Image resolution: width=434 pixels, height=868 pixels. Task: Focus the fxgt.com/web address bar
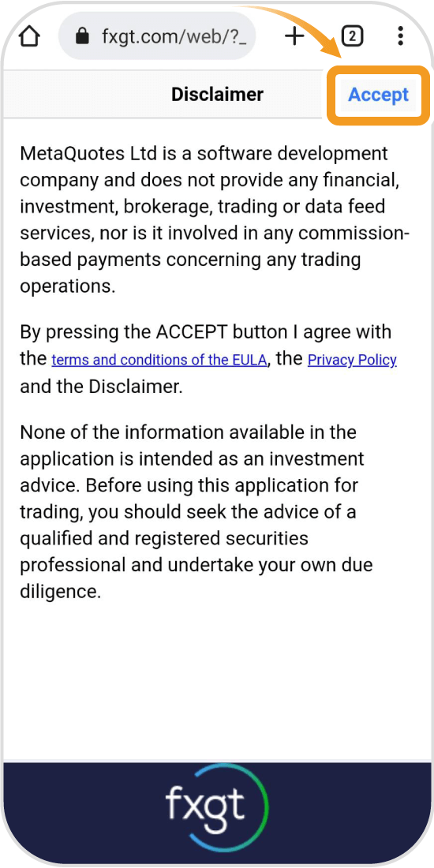click(x=157, y=36)
